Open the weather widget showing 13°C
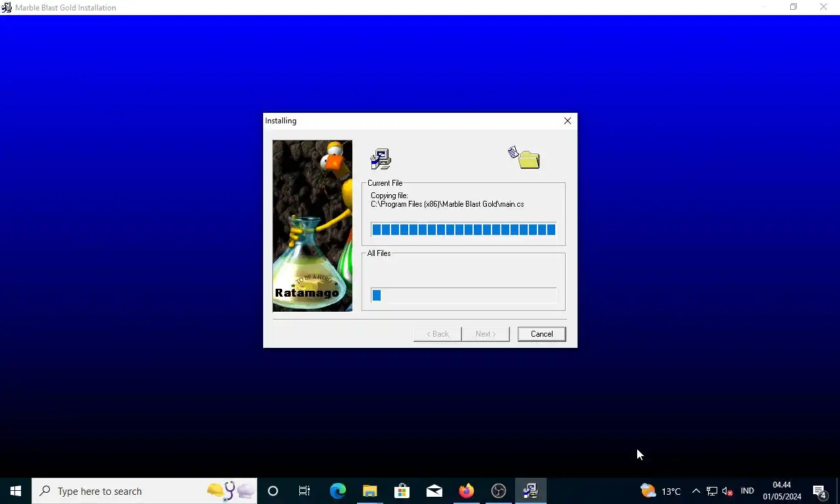 pos(661,491)
